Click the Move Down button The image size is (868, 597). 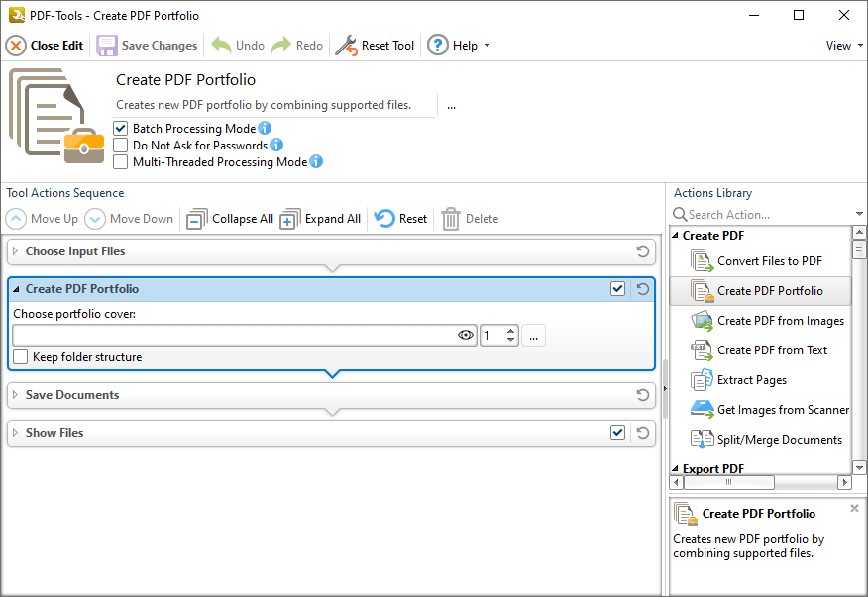pos(129,219)
